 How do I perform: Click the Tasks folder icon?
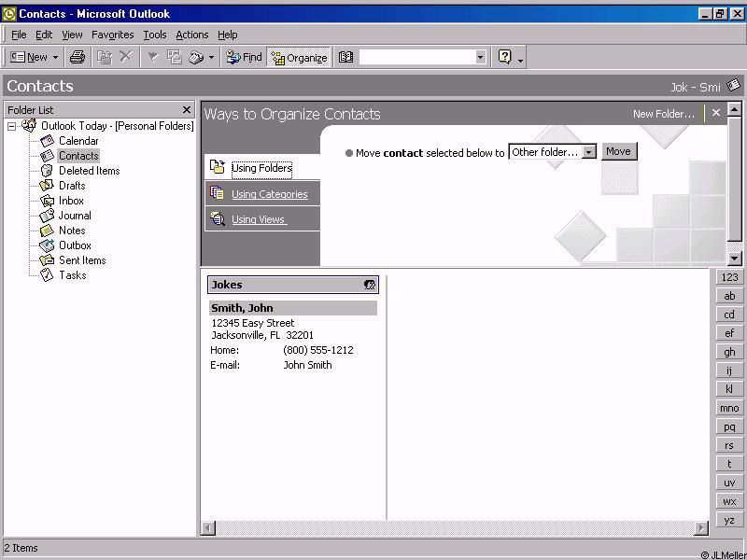tap(47, 275)
